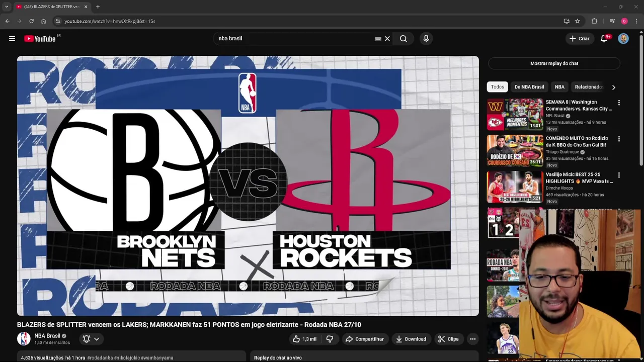This screenshot has width=644, height=362.
Task: Show replay do chat button
Action: coord(554,63)
